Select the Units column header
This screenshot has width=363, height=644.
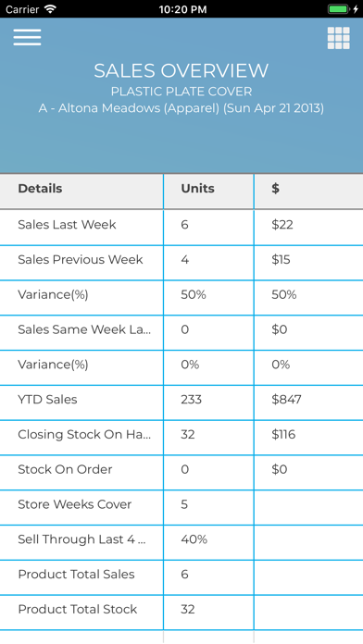pos(198,189)
